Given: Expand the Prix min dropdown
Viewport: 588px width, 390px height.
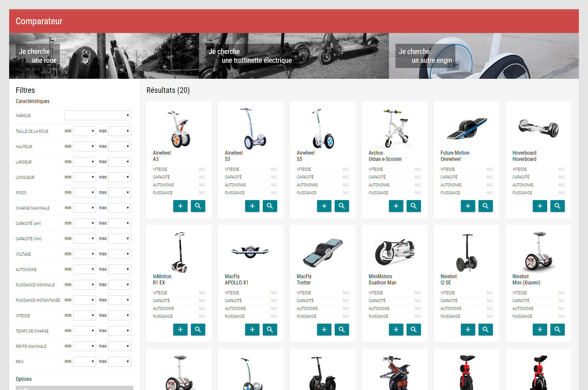Looking at the screenshot, I should (85, 362).
